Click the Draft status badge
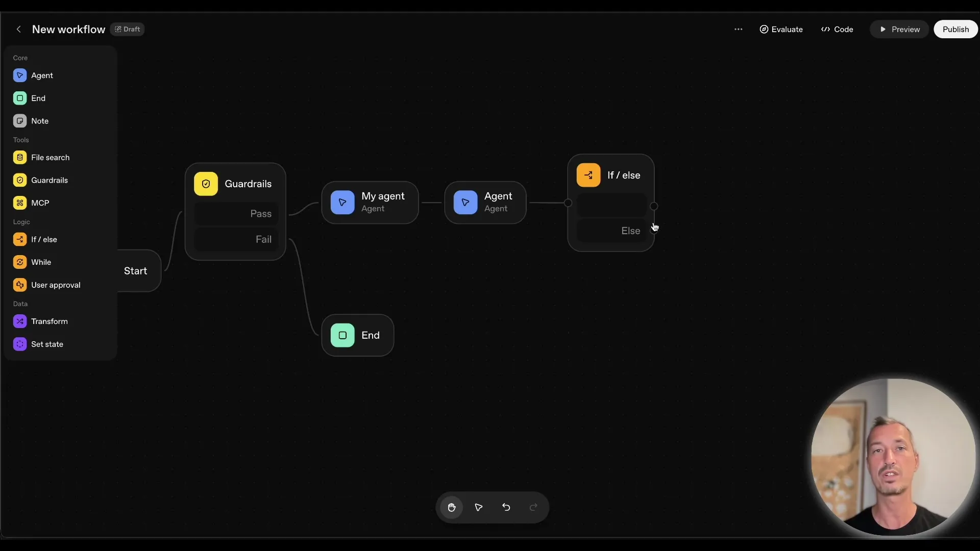980x551 pixels. click(127, 29)
